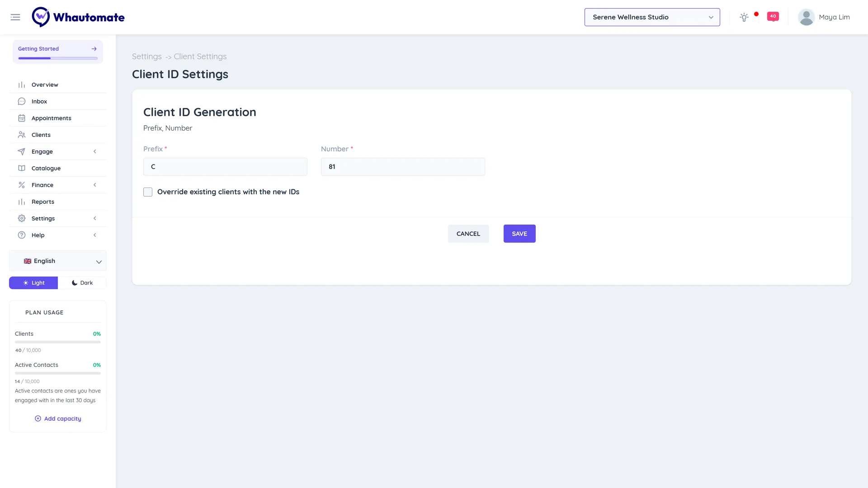Click the Clients plan usage bar
868x488 pixels.
tap(58, 342)
